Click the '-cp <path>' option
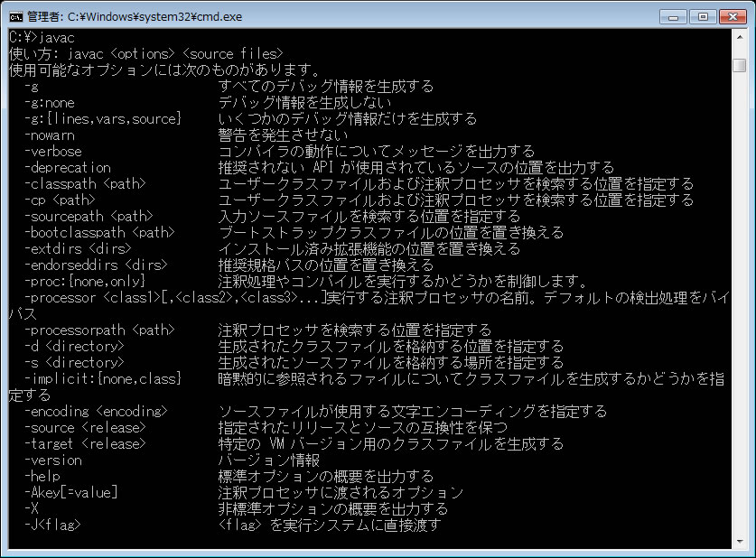The image size is (756, 558). [60, 200]
